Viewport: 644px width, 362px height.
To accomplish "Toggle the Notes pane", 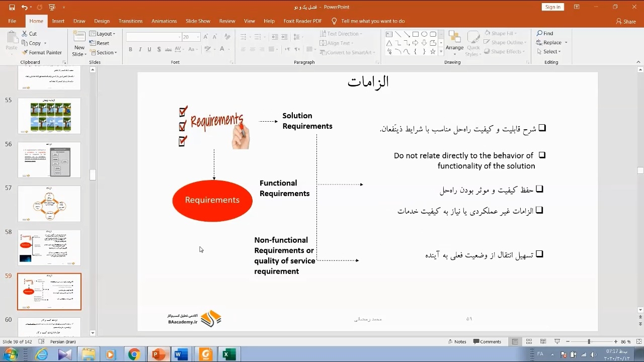I will coord(457,342).
